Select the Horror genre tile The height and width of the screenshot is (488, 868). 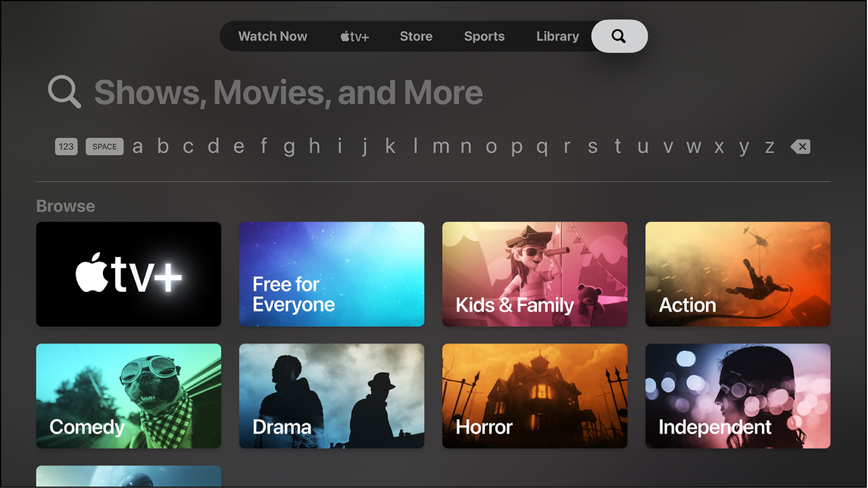(x=534, y=396)
